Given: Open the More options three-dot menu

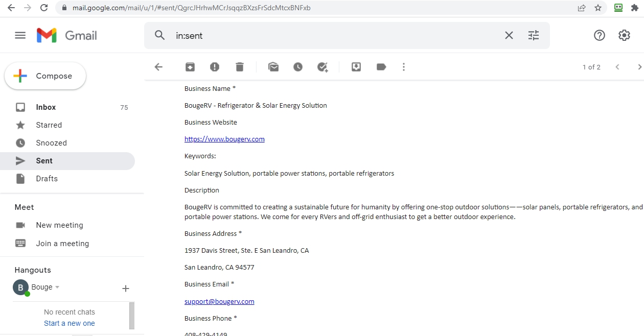Looking at the screenshot, I should point(404,67).
